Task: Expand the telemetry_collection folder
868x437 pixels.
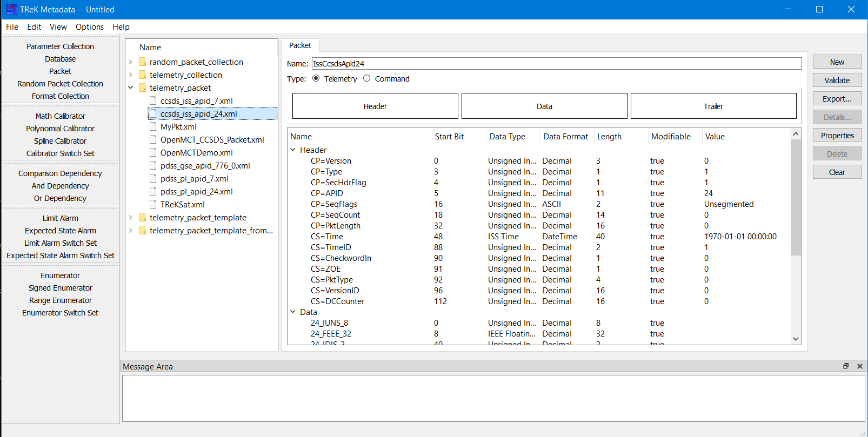Action: [131, 75]
